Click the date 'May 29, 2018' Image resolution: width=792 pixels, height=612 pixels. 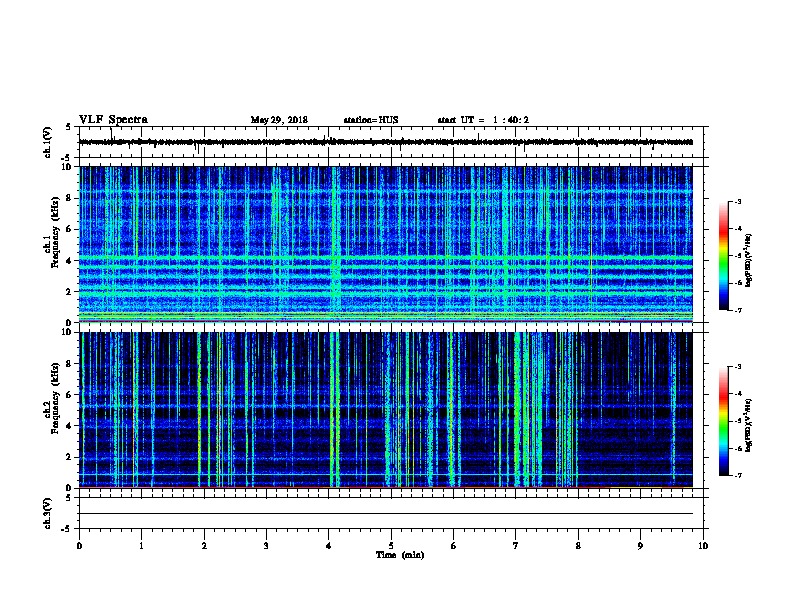(x=279, y=120)
